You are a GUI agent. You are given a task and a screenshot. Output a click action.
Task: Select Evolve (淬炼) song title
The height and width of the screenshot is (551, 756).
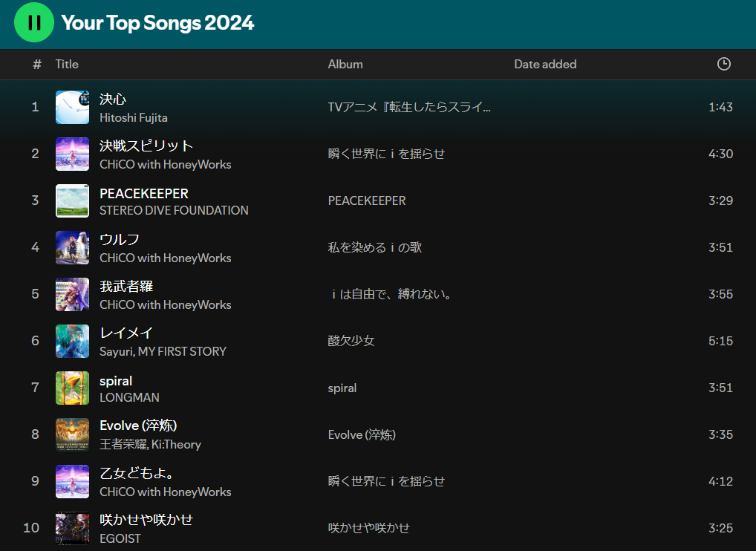[138, 426]
